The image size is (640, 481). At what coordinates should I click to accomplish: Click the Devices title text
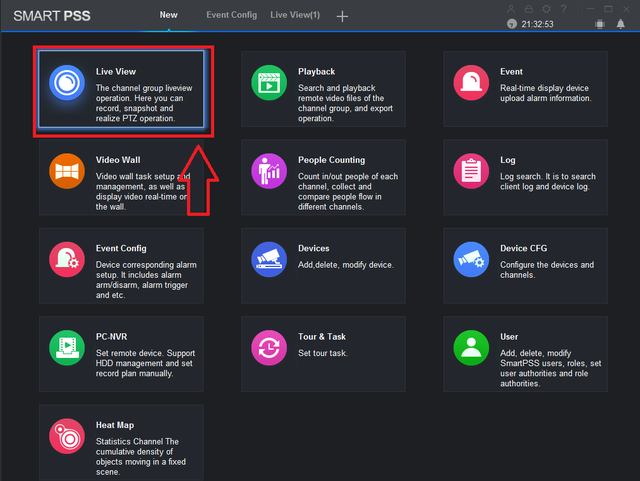pyautogui.click(x=313, y=248)
